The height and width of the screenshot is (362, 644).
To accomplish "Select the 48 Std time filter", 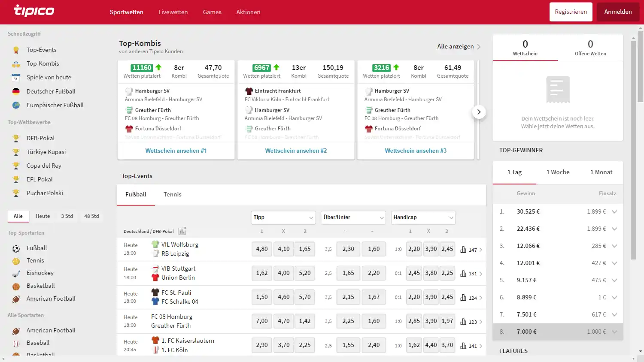I will coord(91,216).
